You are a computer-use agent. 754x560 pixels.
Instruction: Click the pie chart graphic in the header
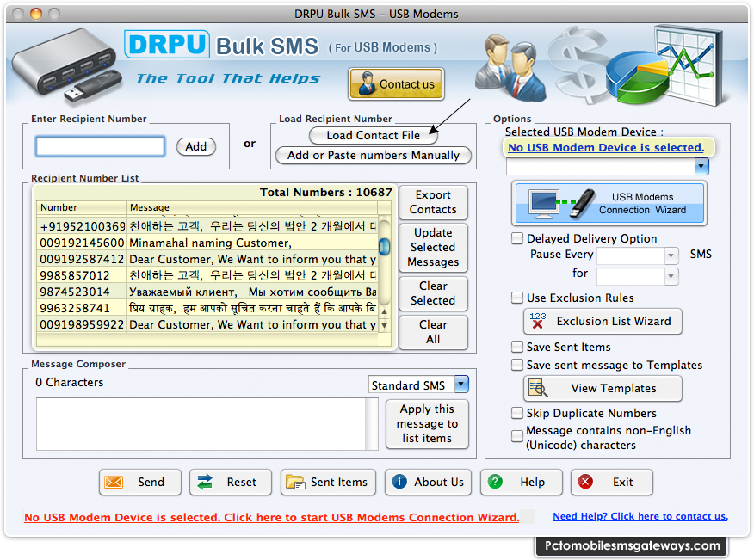click(638, 77)
